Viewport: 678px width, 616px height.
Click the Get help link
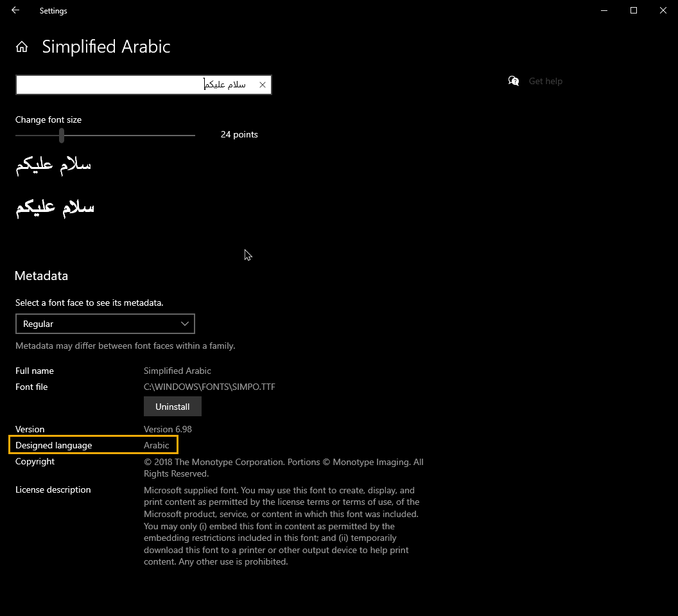tap(545, 81)
